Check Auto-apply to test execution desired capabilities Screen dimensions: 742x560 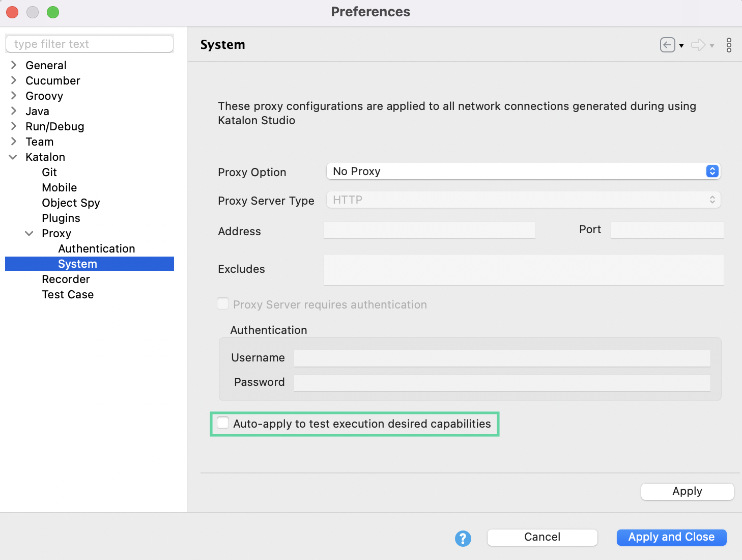[x=223, y=423]
